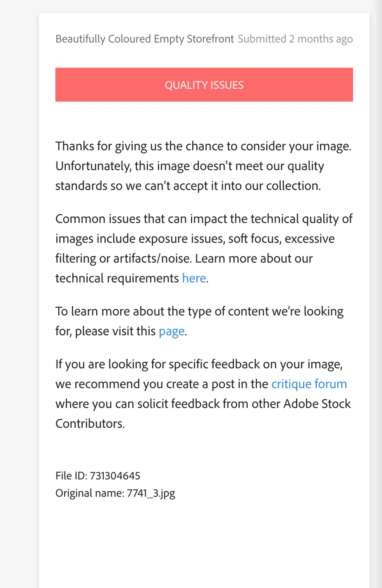Click the "Thanks for giving us the chance" line
The height and width of the screenshot is (588, 382).
pyautogui.click(x=203, y=146)
